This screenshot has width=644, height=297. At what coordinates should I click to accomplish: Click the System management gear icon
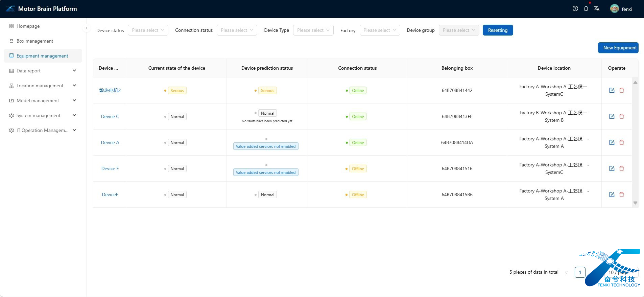[11, 115]
